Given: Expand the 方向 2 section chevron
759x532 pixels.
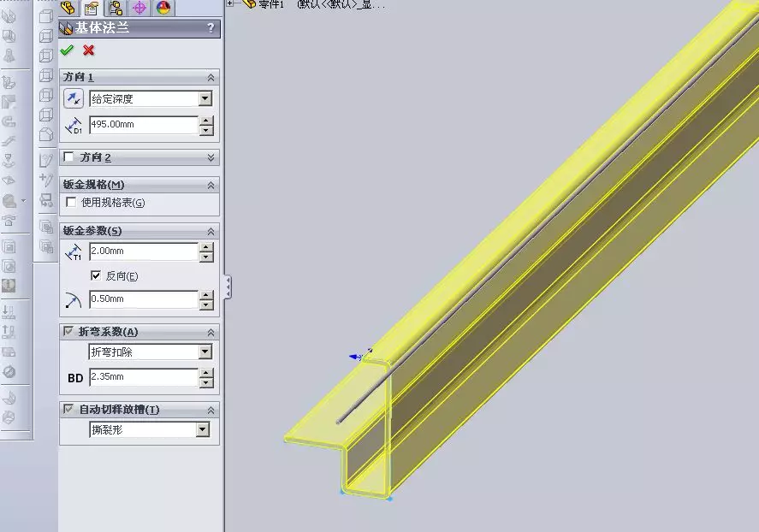Looking at the screenshot, I should (211, 157).
